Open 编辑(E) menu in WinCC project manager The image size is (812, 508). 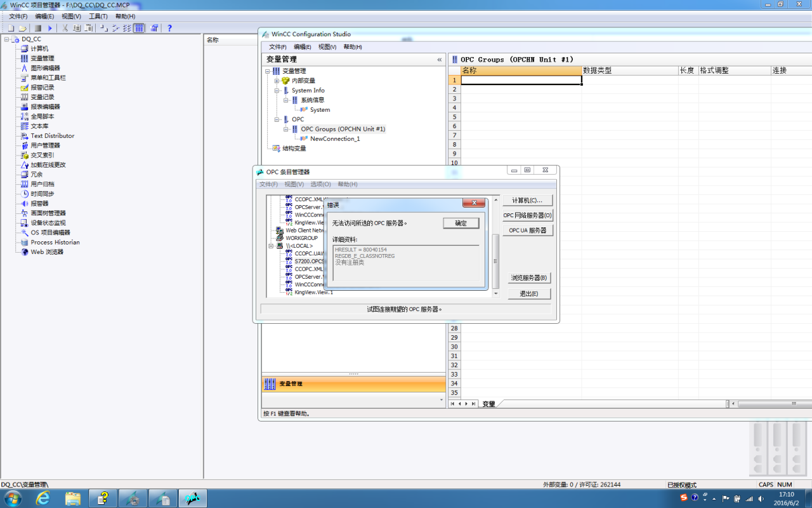tap(44, 17)
